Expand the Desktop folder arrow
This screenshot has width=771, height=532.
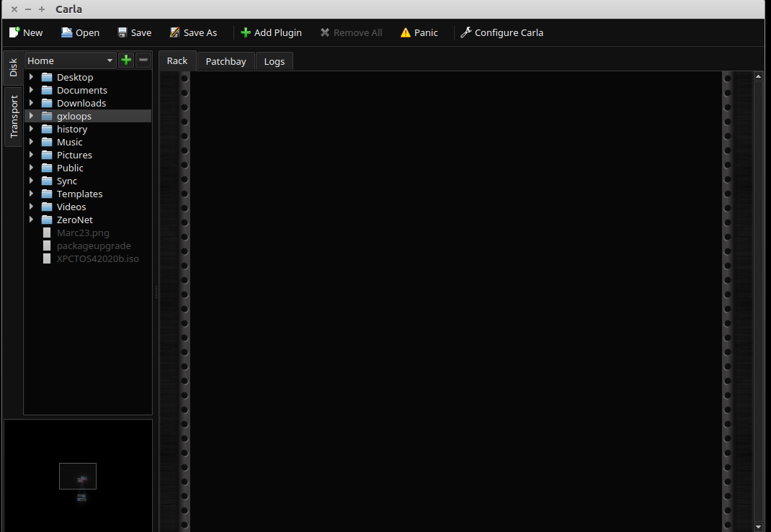point(32,76)
